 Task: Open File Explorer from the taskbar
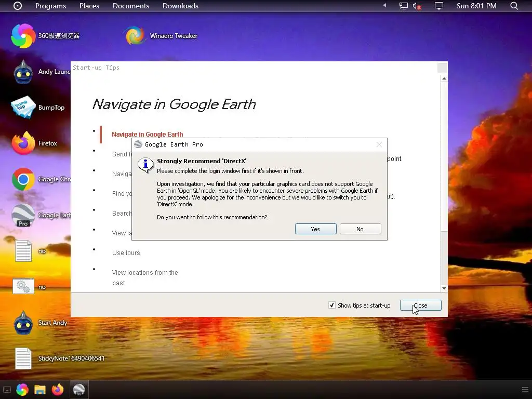coord(40,390)
